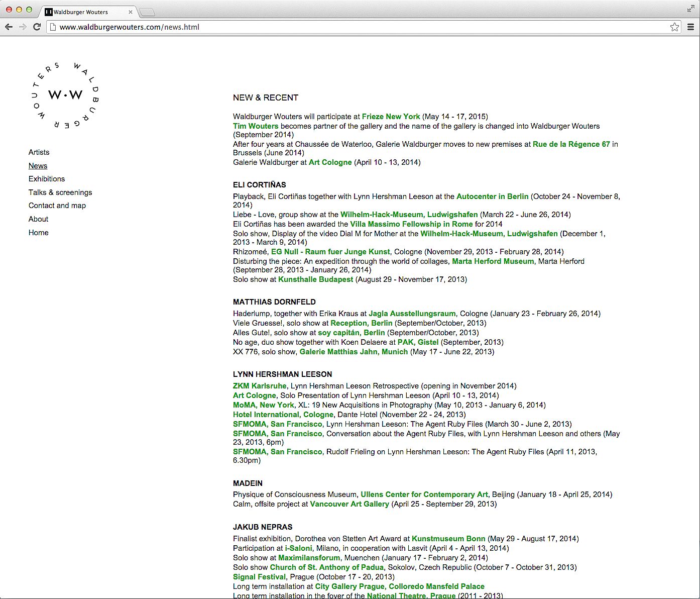The image size is (700, 599).
Task: Select the Waldburger Wouters browser tab
Action: (x=88, y=12)
